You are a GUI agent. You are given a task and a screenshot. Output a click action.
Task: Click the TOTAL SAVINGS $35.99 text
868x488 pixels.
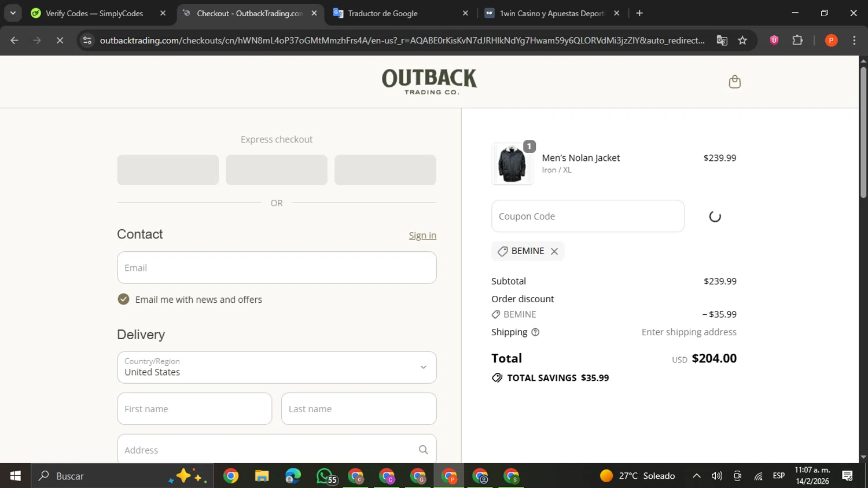tap(558, 377)
